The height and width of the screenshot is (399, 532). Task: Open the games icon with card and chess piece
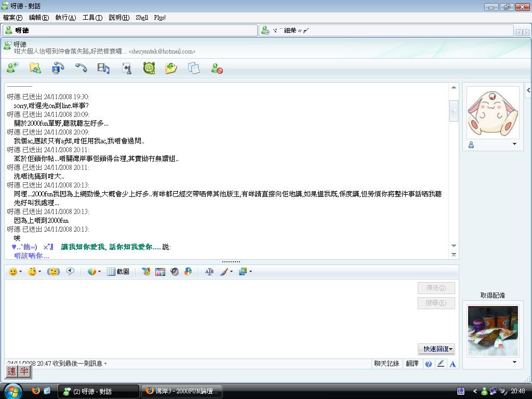[x=126, y=68]
